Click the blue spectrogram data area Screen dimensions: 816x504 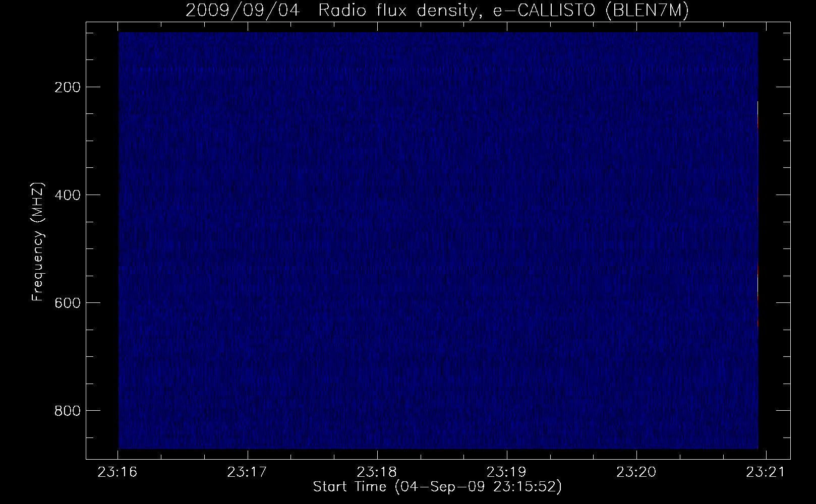(x=438, y=240)
